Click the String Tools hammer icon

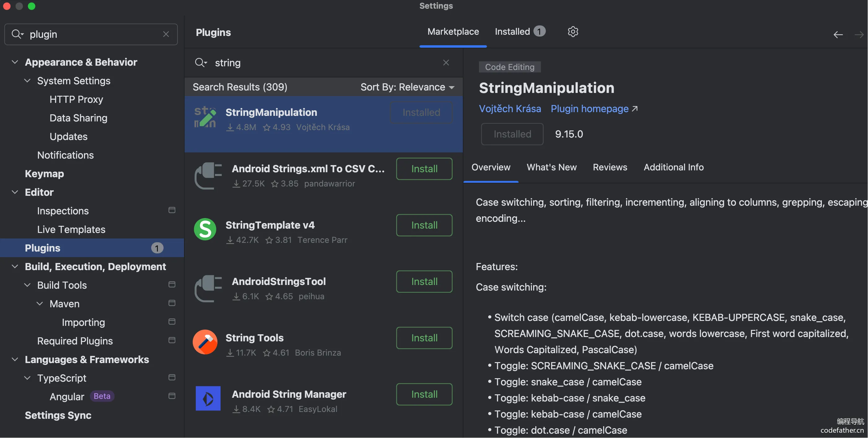click(205, 342)
